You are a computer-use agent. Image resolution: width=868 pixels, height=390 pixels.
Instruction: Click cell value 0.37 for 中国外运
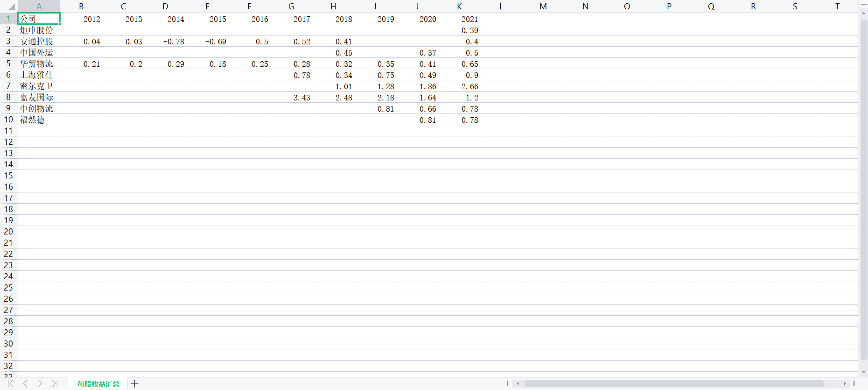pyautogui.click(x=417, y=52)
